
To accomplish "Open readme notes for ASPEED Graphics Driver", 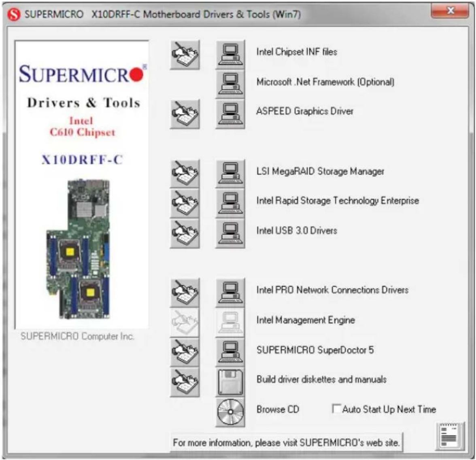I will (185, 114).
